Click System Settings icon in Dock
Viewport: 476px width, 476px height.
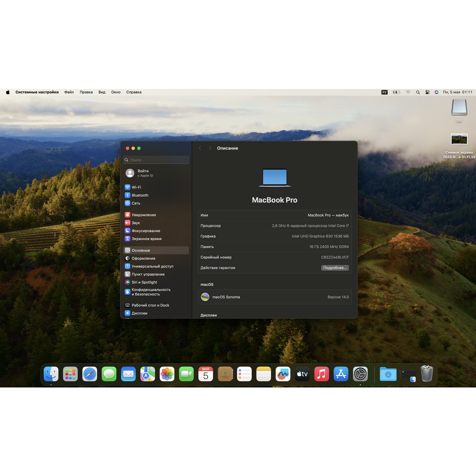tap(360, 374)
